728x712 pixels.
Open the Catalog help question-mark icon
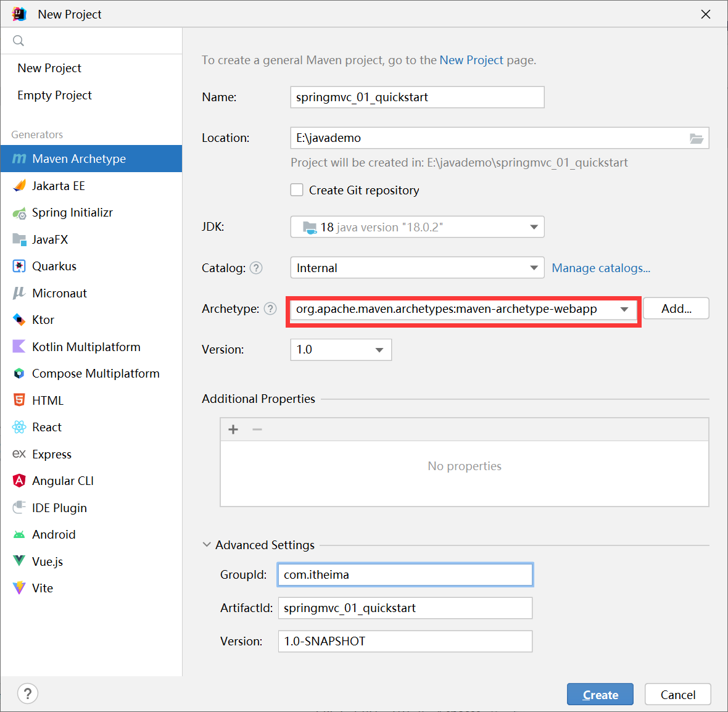(x=256, y=268)
